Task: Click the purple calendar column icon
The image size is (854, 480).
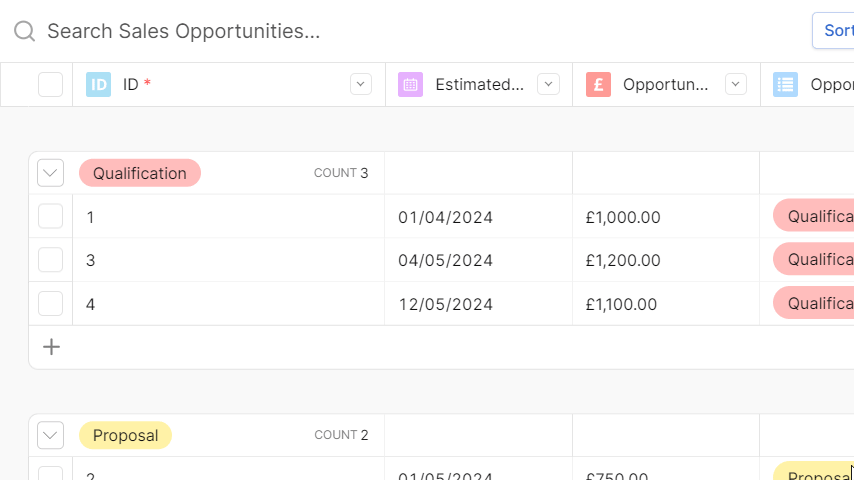Action: 411,84
